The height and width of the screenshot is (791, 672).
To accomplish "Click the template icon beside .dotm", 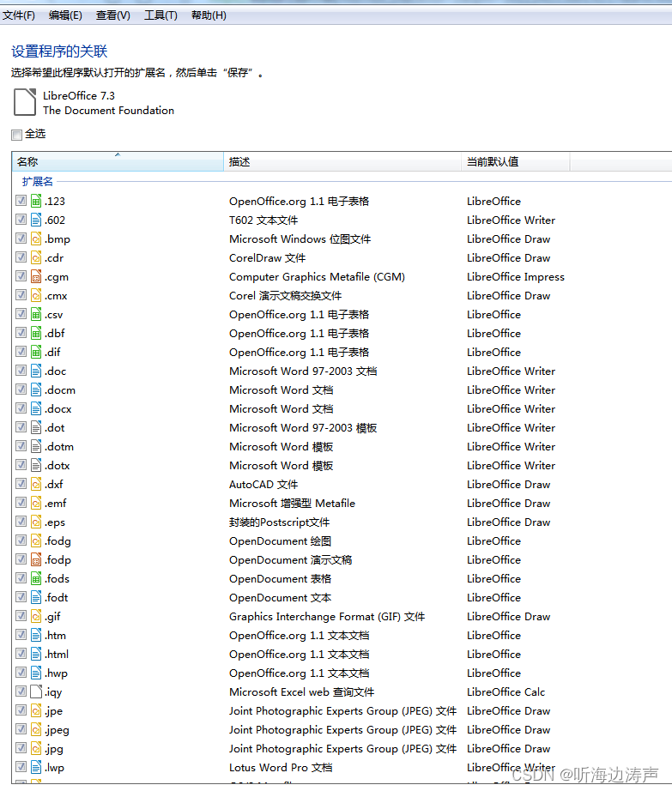I will (36, 446).
